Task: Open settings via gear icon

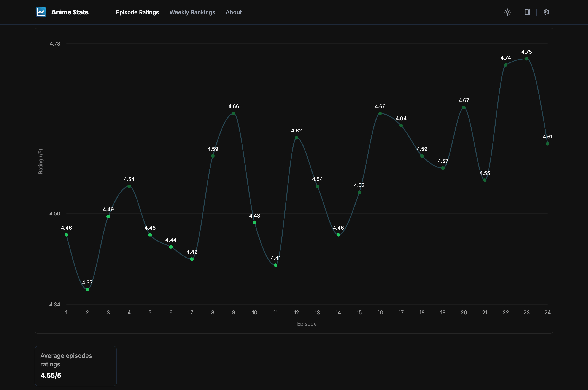Action: (546, 12)
